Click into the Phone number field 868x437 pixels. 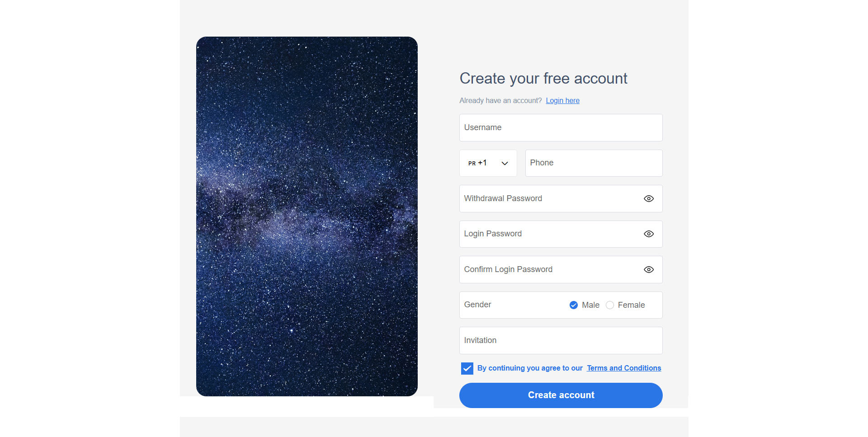pos(593,163)
